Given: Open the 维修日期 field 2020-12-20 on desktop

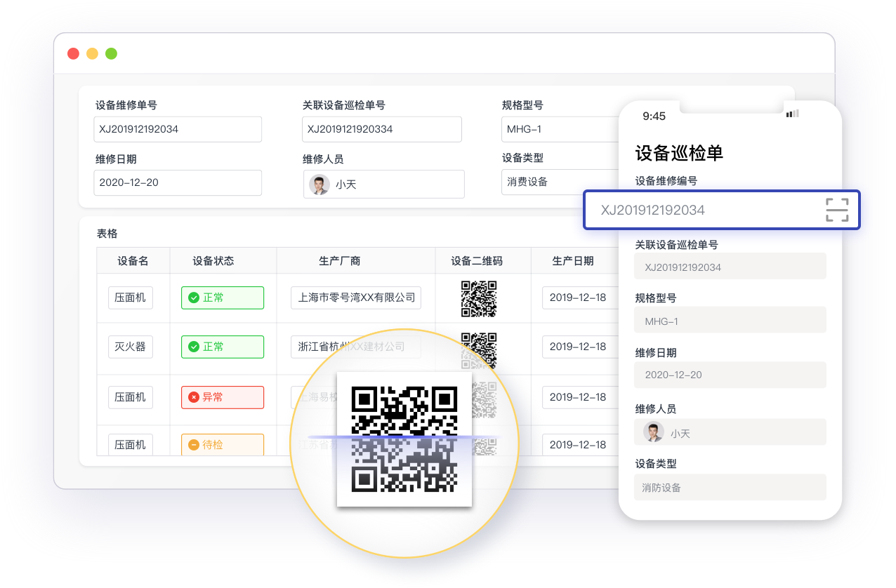Looking at the screenshot, I should pos(178,182).
